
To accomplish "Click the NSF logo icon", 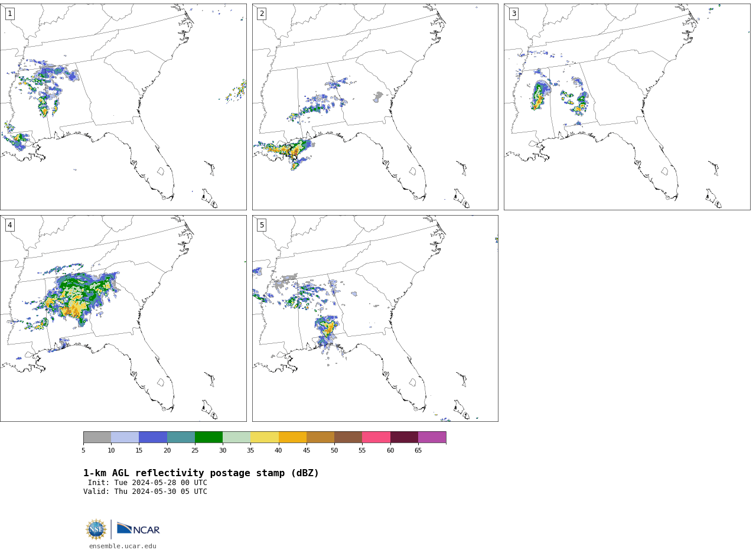I will [x=96, y=529].
